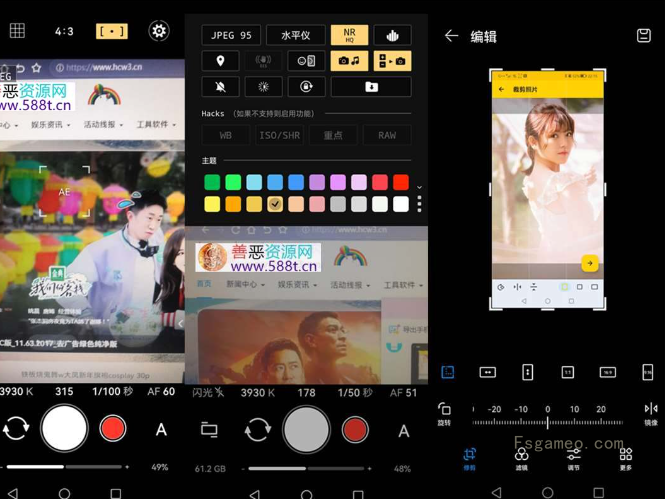665x499 pixels.
Task: Pick the checked gold theme swatch
Action: click(275, 204)
